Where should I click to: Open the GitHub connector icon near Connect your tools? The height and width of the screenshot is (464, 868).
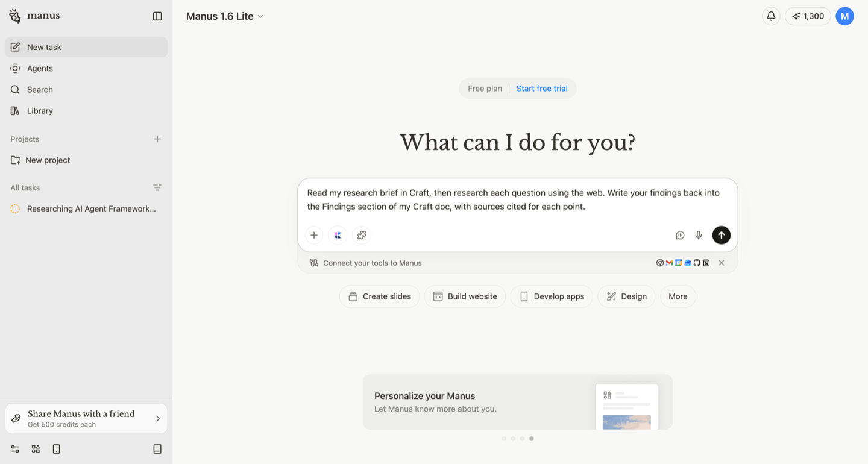[697, 262]
